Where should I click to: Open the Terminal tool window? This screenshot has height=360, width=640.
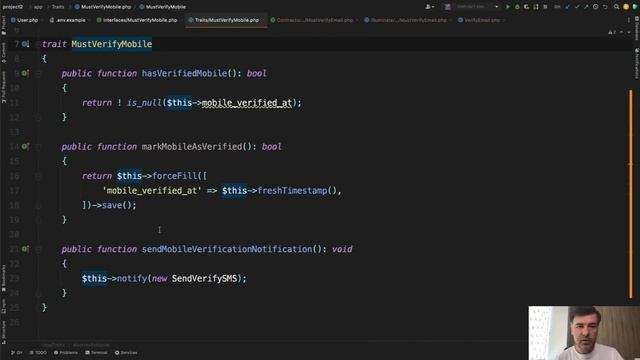(x=96, y=353)
